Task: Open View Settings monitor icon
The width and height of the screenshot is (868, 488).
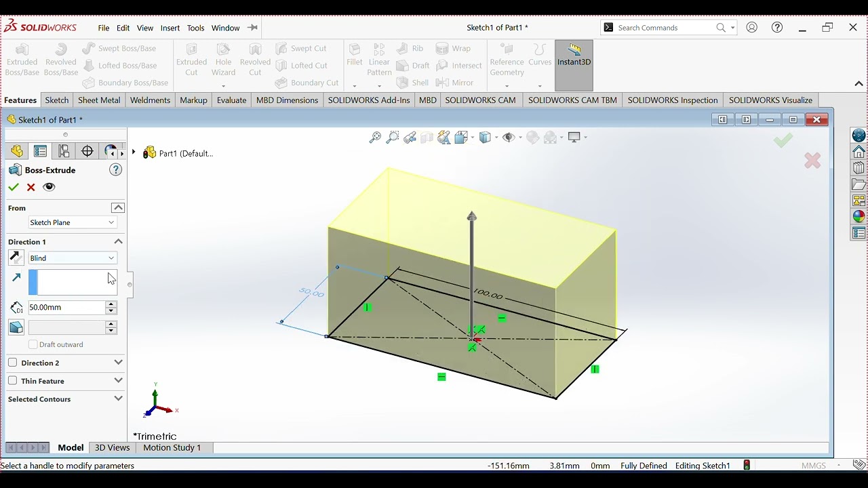Action: coord(574,138)
